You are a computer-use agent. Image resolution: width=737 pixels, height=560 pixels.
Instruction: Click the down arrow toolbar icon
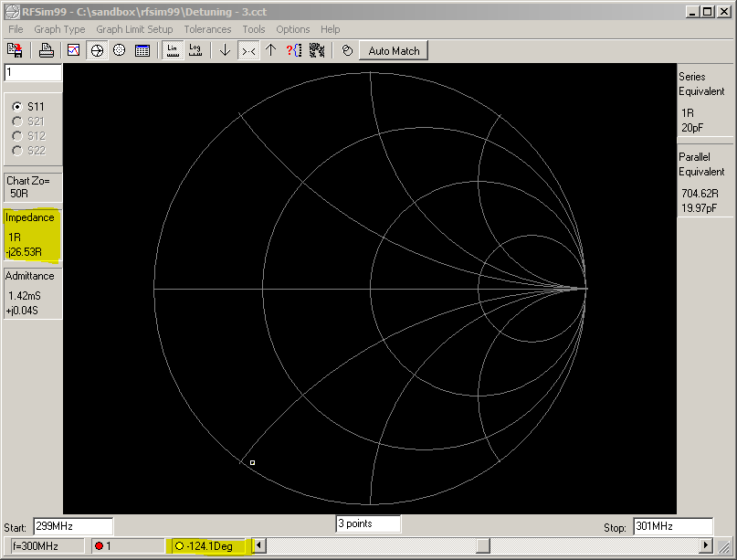coord(226,50)
